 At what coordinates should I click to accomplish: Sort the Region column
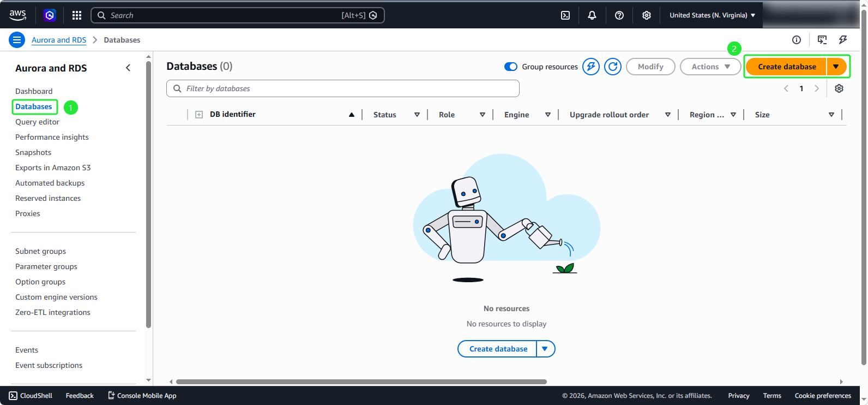pos(733,115)
